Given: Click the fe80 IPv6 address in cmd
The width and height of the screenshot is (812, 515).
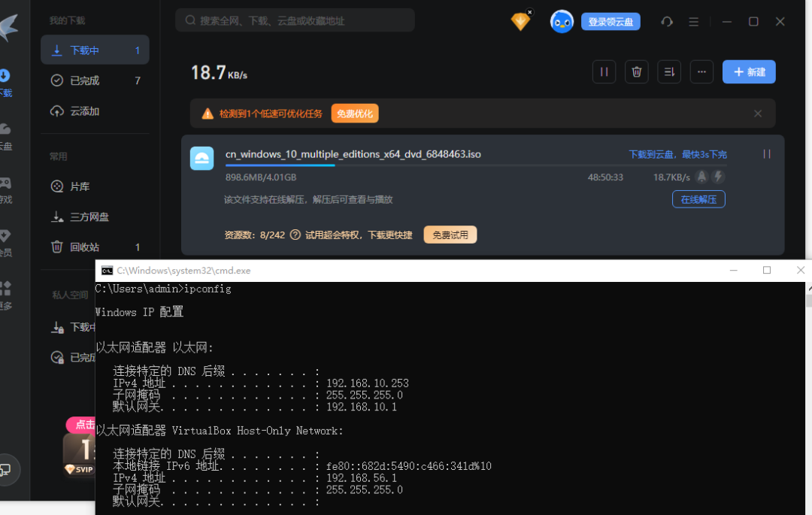Looking at the screenshot, I should (408, 466).
